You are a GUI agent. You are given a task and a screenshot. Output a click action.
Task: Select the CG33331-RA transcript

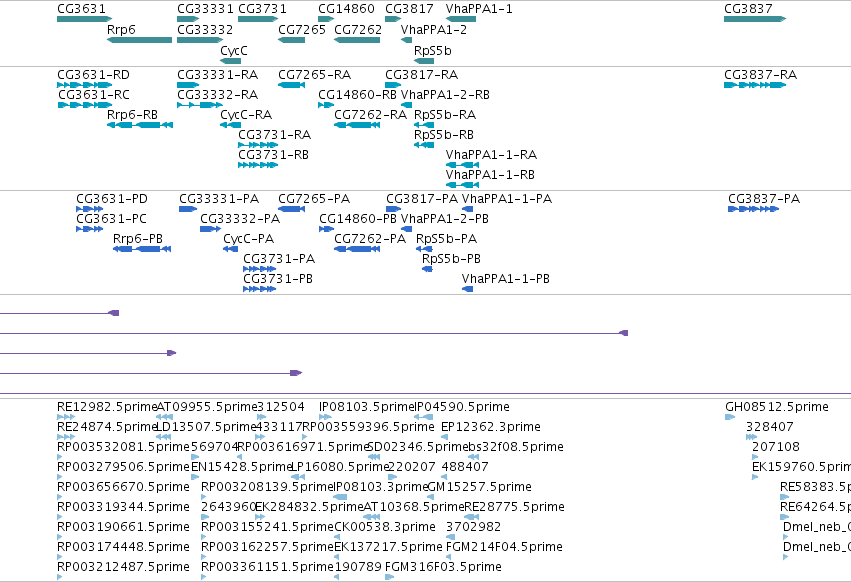(x=188, y=85)
